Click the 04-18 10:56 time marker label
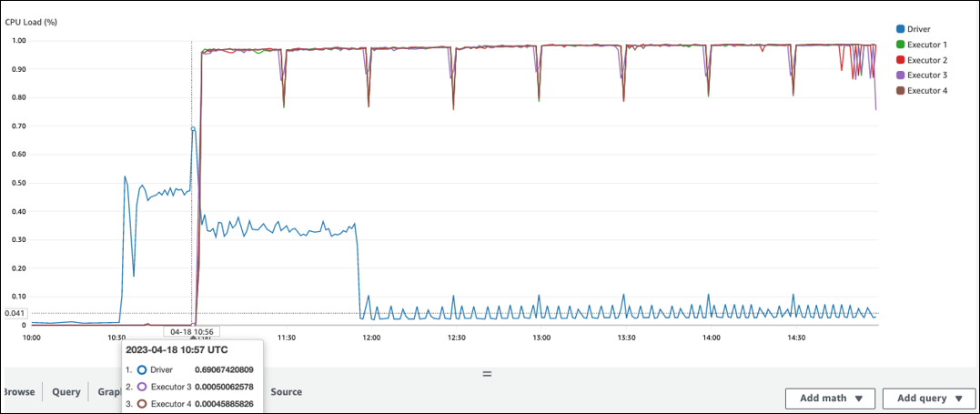The height and width of the screenshot is (414, 980). tap(191, 333)
